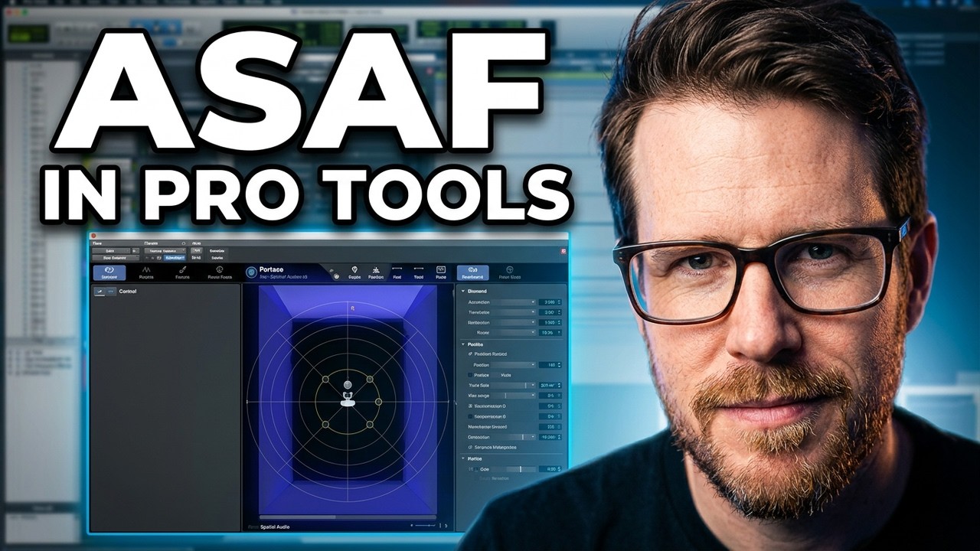
Task: Open the dimmed tab next to the highlighted right tab
Action: [509, 272]
